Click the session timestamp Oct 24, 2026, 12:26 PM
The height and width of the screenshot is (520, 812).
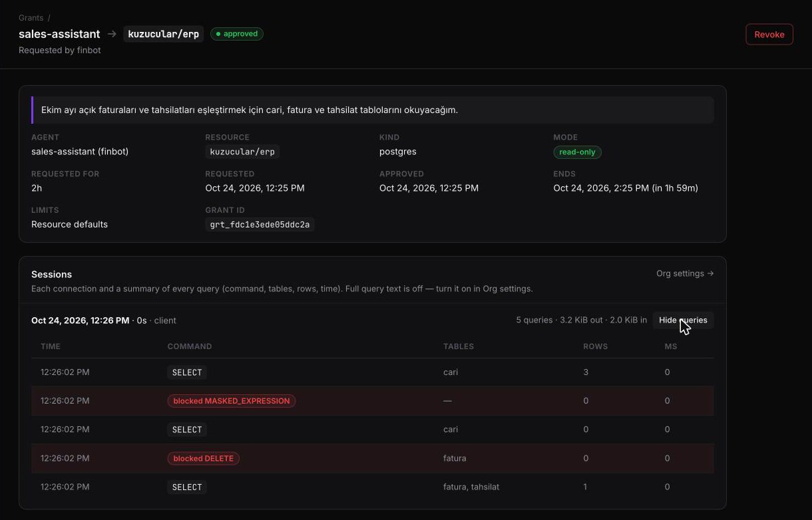(x=81, y=321)
